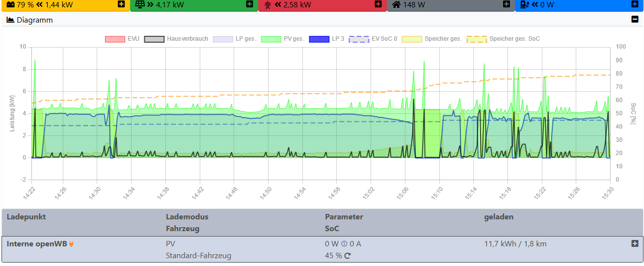This screenshot has height=266, width=644.
Task: Refresh the vehicle SoC value
Action: [x=348, y=256]
